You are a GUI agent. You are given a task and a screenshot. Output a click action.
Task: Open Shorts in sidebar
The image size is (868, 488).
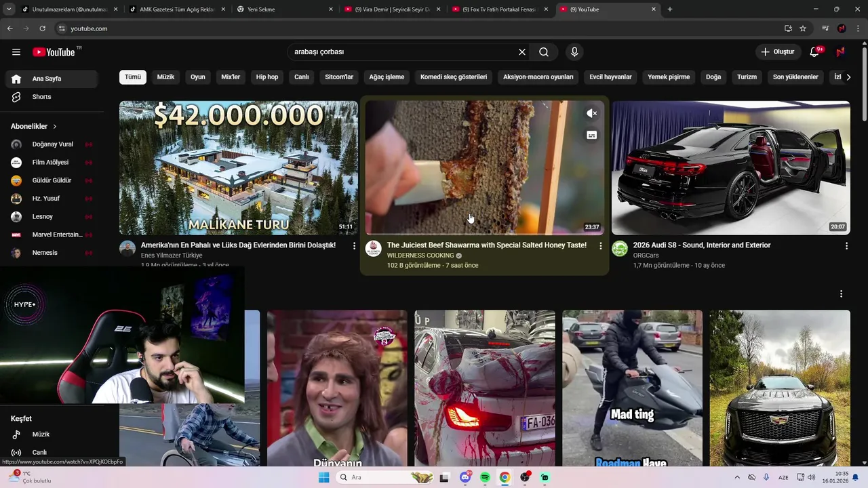coord(52,97)
